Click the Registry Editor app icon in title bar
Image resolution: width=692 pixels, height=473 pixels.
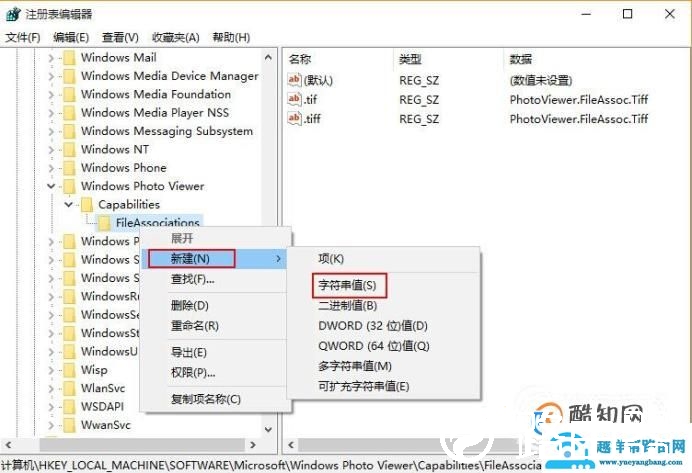tap(13, 14)
